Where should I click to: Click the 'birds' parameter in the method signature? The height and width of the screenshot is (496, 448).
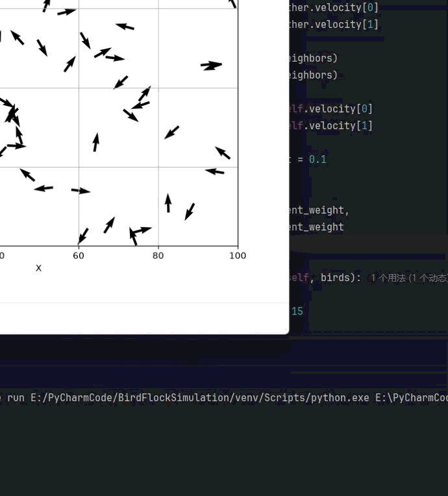click(x=335, y=277)
